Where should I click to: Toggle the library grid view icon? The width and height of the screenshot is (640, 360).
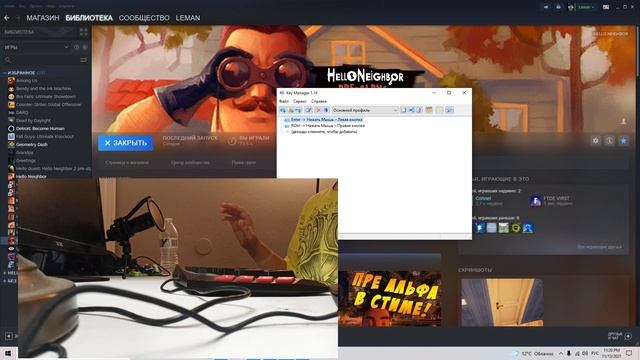84,32
